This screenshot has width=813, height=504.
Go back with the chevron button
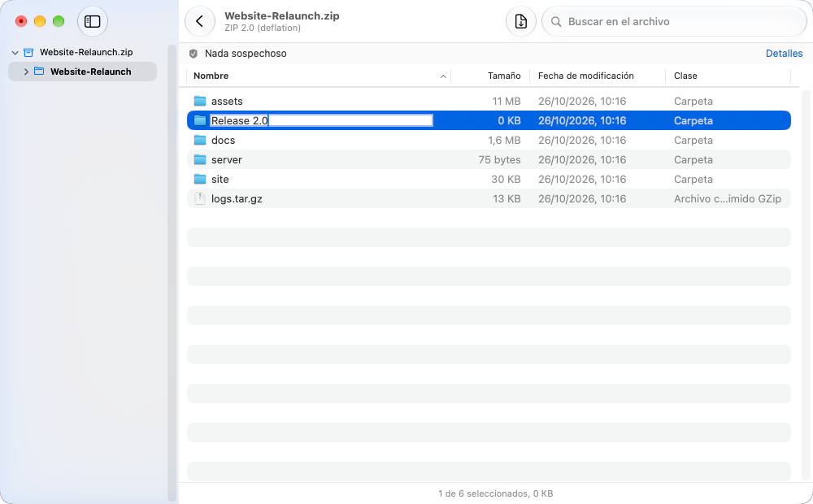(x=200, y=21)
